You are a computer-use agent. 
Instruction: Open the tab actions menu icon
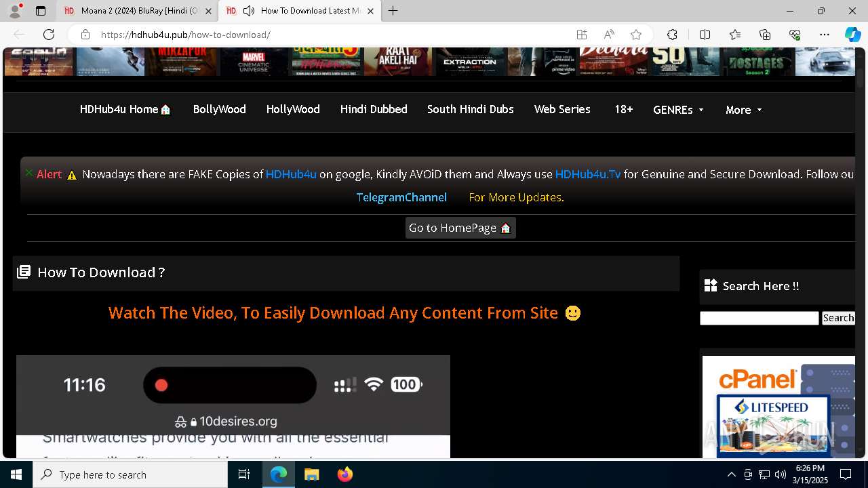(41, 11)
